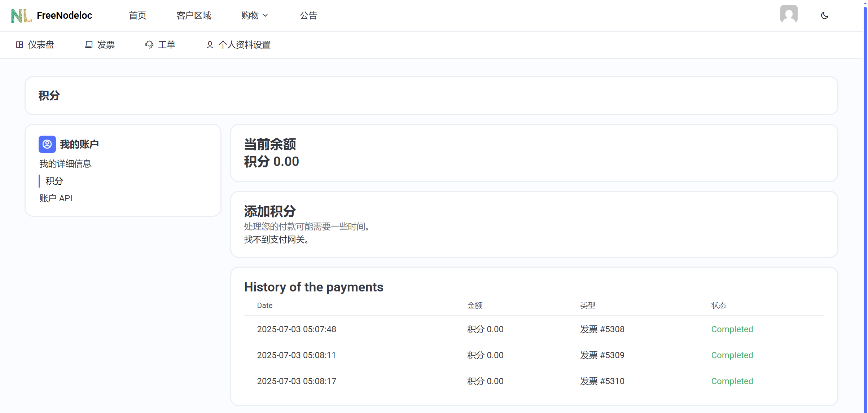The image size is (868, 413).
Task: Click date 2025-07-03 05:08:11
Action: (297, 355)
